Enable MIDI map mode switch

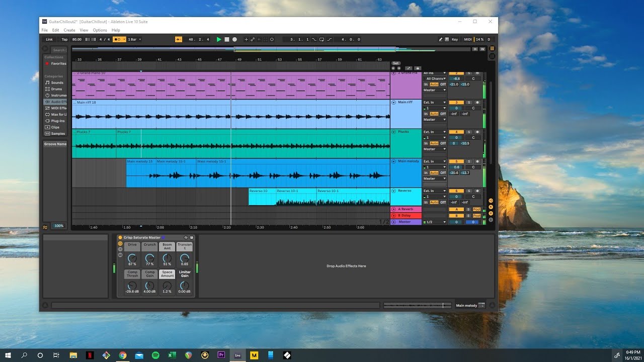[468, 39]
